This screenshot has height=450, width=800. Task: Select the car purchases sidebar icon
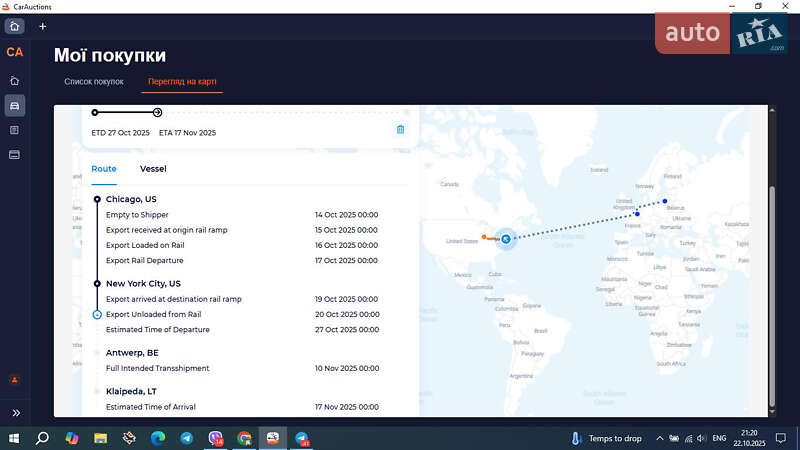coord(14,105)
